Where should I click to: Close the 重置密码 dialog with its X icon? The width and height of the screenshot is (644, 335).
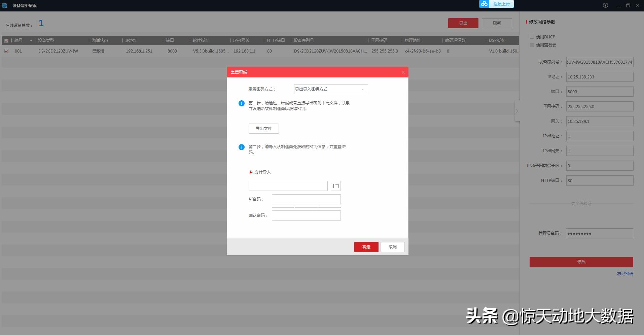pos(403,72)
